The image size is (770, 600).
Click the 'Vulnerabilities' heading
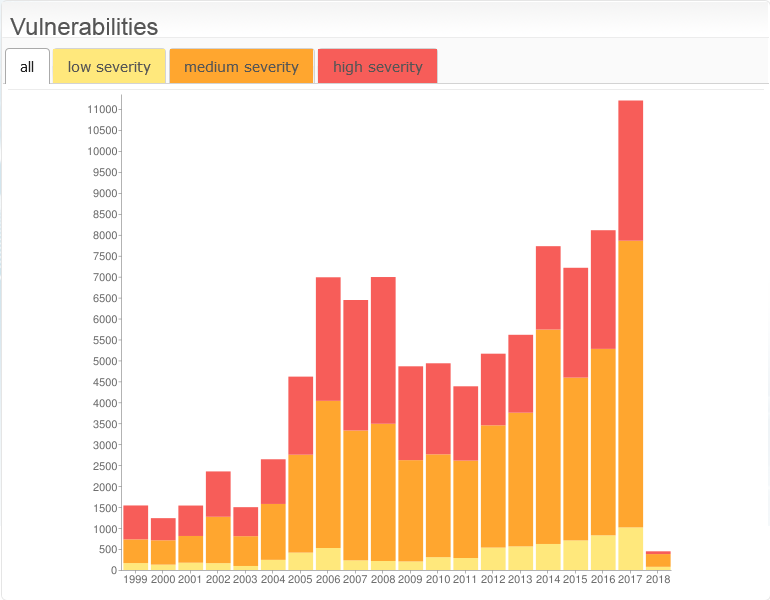tap(84, 27)
